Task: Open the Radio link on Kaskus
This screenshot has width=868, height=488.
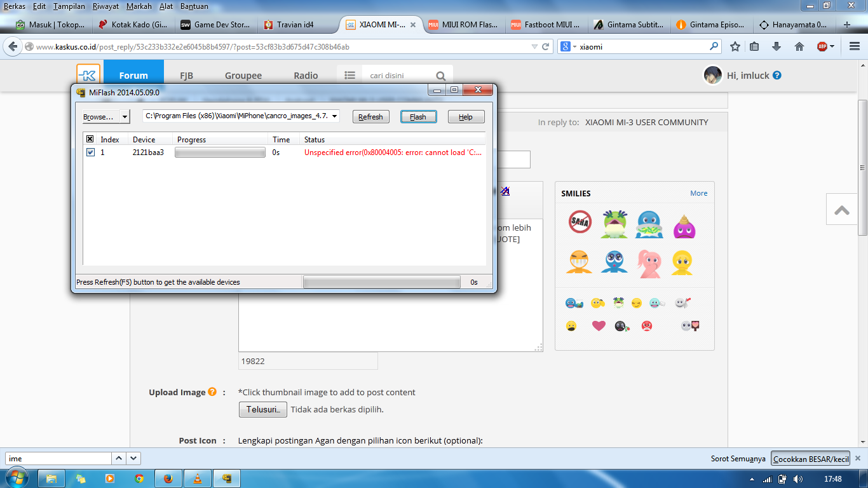Action: point(306,75)
